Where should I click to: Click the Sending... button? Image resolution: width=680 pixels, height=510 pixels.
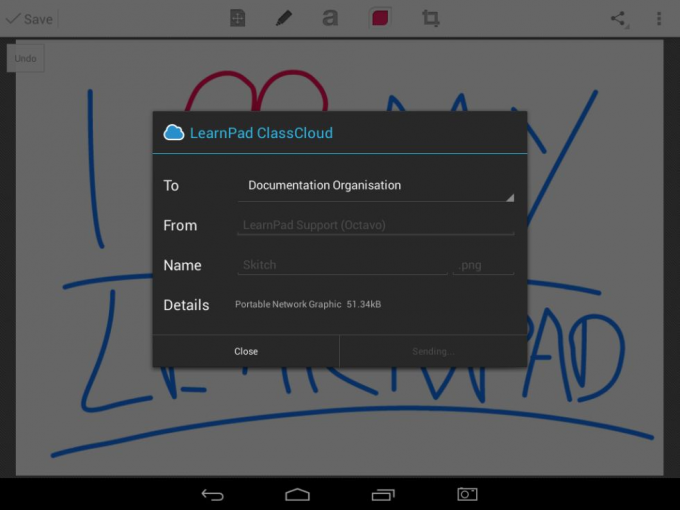(x=433, y=351)
